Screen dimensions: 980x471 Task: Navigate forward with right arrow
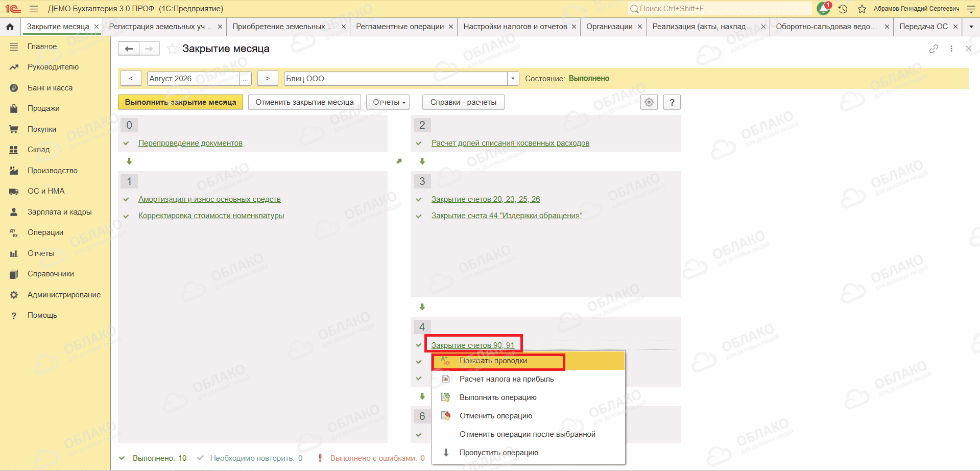149,49
